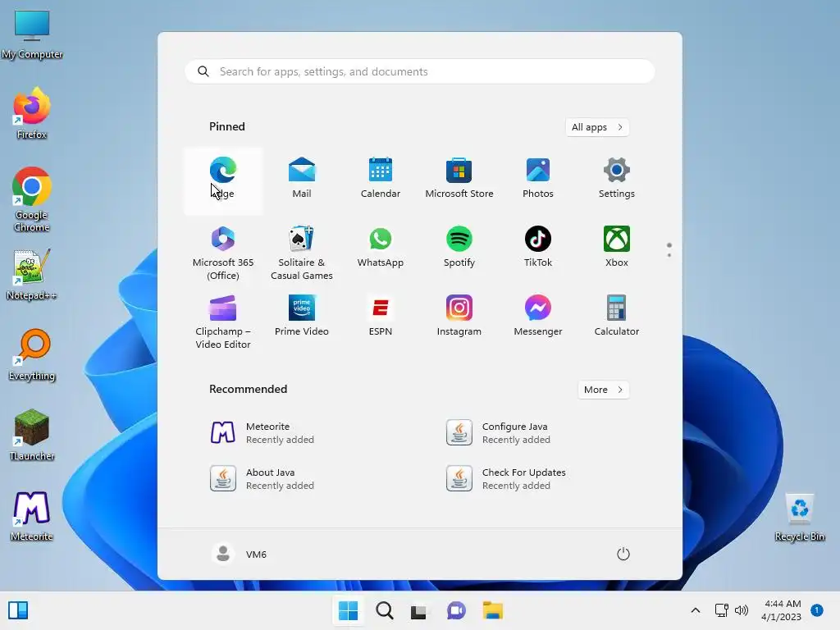Open the Edge pinned app
The width and height of the screenshot is (840, 630).
(x=223, y=180)
